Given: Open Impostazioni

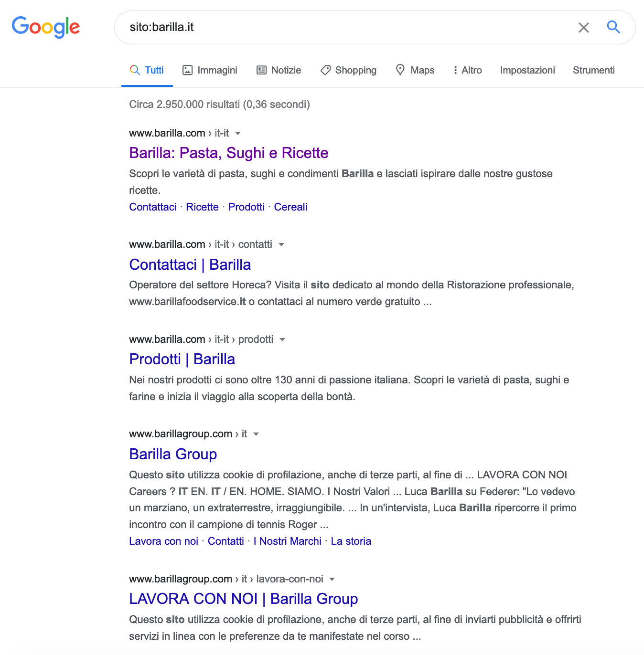Looking at the screenshot, I should click(x=527, y=70).
